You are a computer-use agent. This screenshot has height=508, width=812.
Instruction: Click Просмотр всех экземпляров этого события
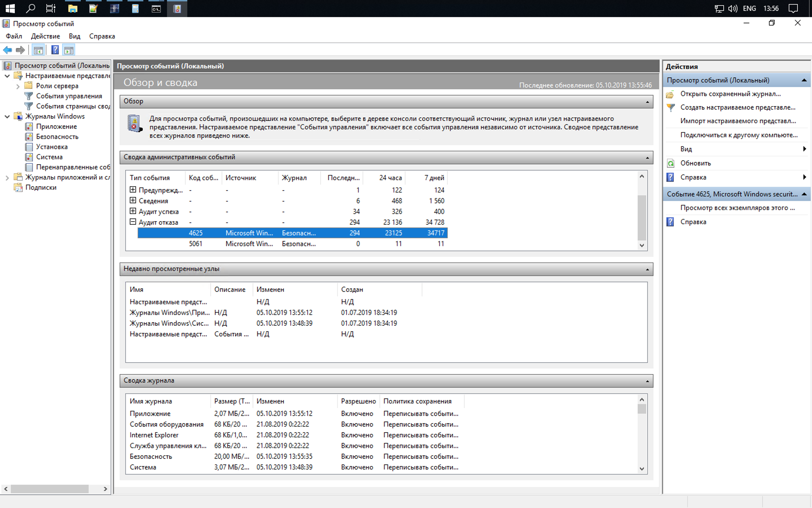tap(737, 208)
